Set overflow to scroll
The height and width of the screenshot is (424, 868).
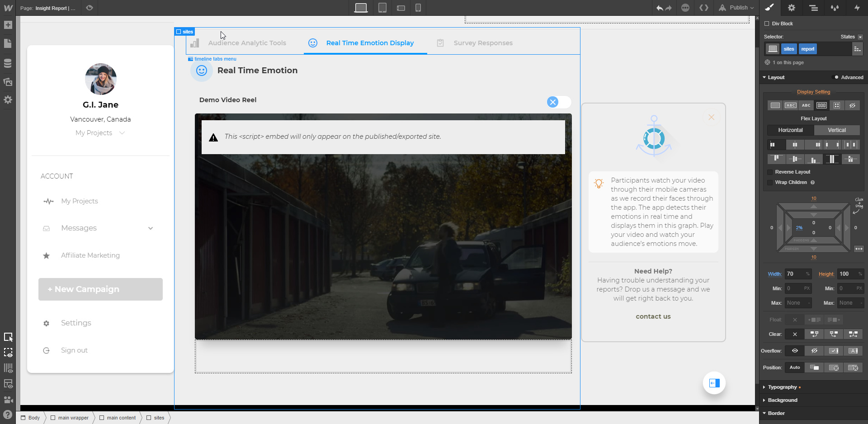click(834, 351)
